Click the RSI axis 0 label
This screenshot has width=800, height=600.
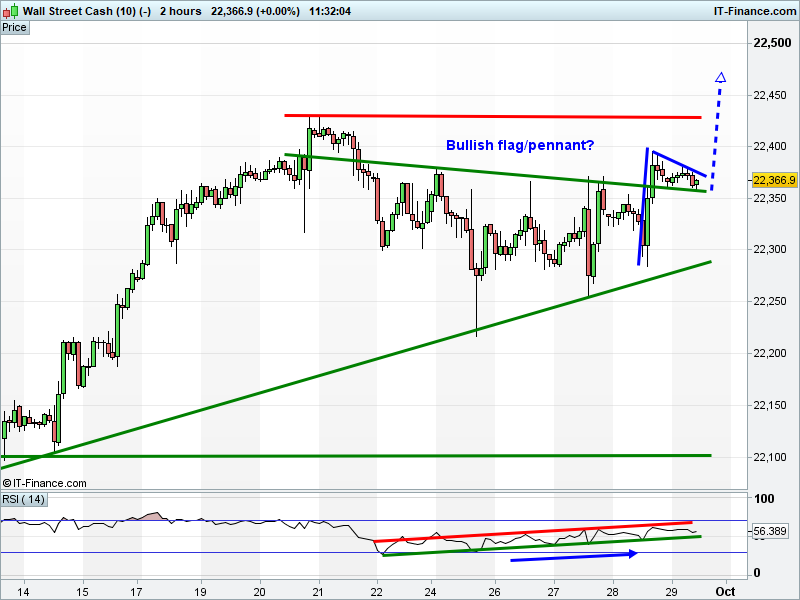click(x=757, y=573)
